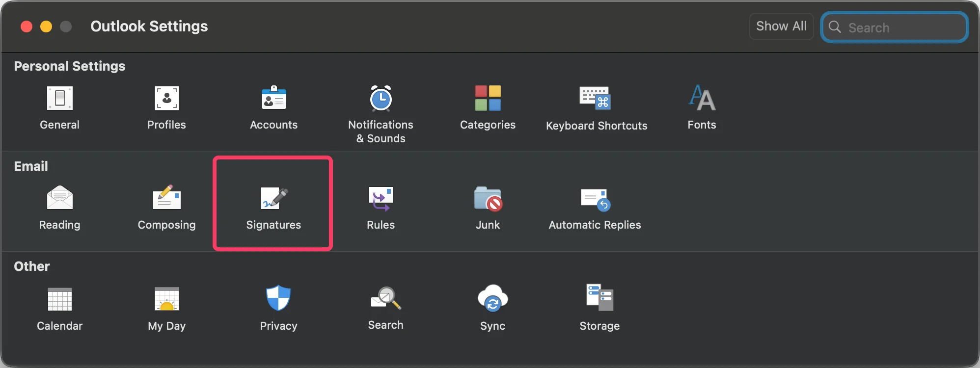The height and width of the screenshot is (368, 980).
Task: Open the Rules settings
Action: pyautogui.click(x=381, y=208)
